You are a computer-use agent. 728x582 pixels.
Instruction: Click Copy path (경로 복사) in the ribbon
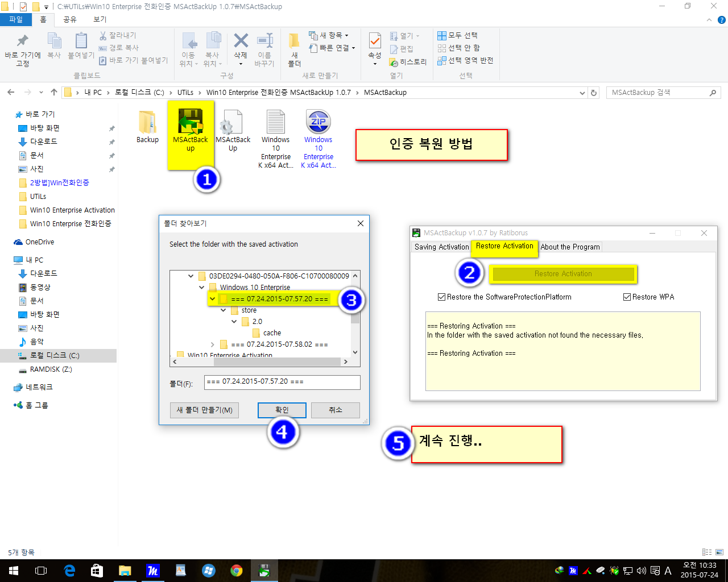pos(119,48)
